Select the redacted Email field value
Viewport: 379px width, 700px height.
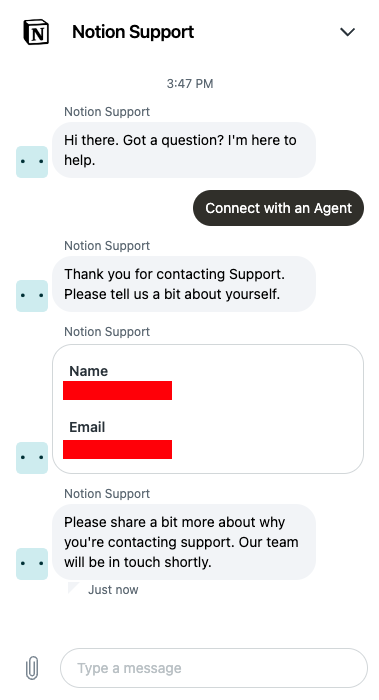pos(117,449)
